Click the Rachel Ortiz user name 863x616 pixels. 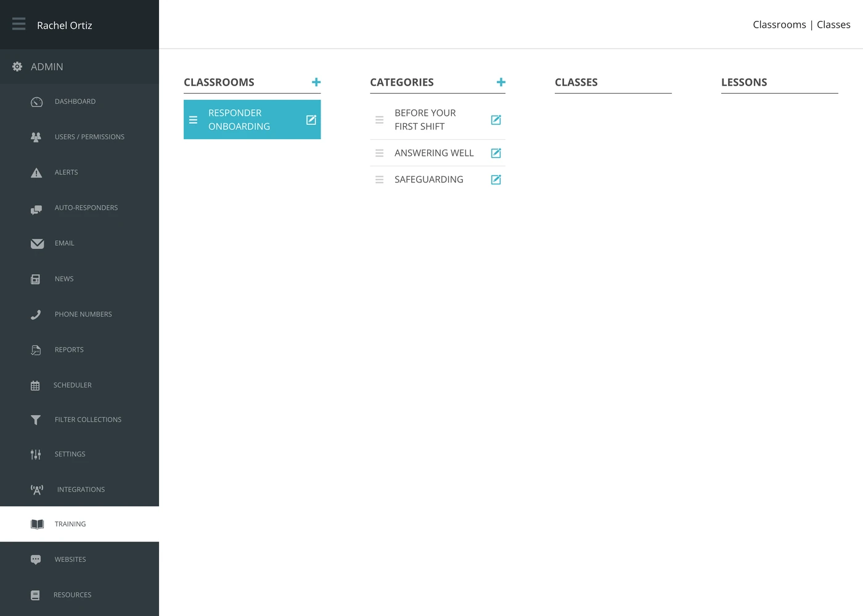tap(65, 25)
